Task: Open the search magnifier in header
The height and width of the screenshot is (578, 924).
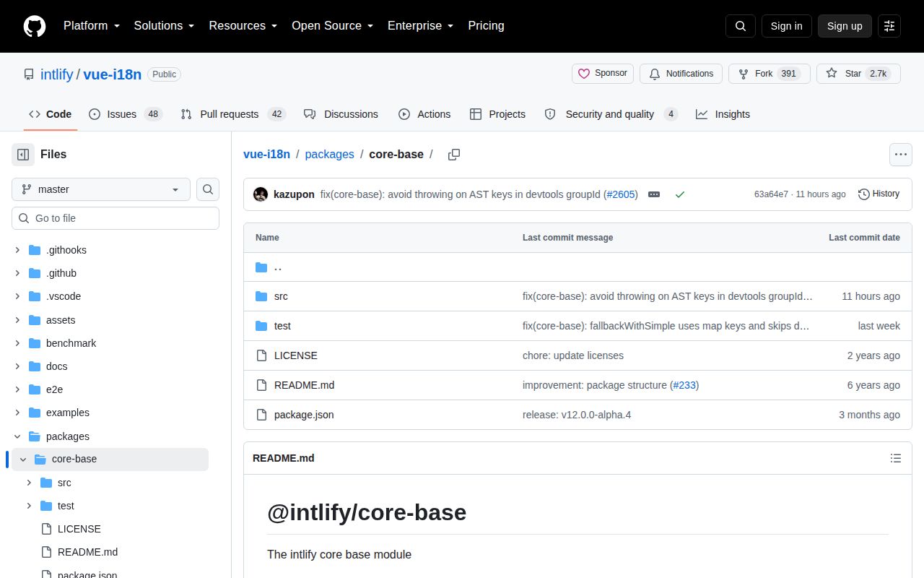Action: [741, 26]
